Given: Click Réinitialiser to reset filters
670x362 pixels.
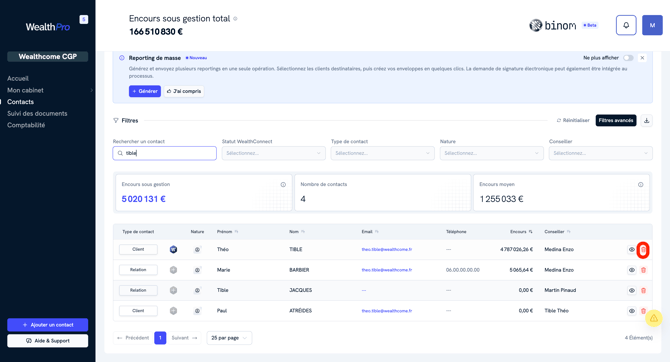Looking at the screenshot, I should (573, 121).
